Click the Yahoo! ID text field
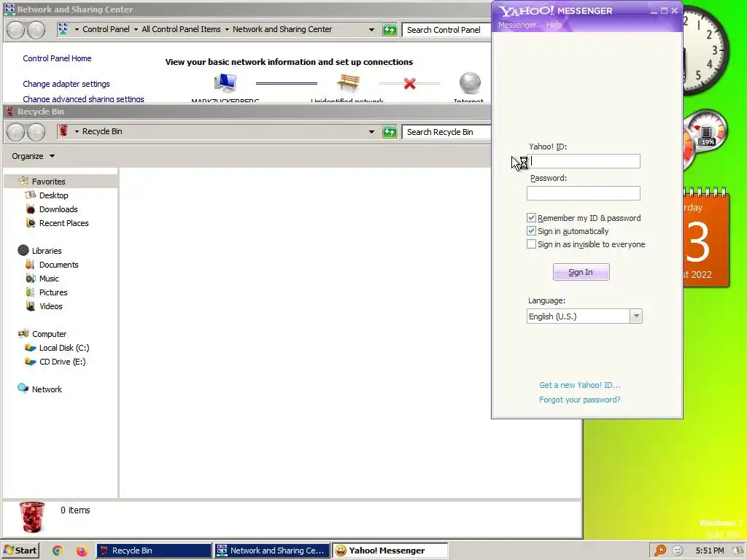 [x=583, y=161]
